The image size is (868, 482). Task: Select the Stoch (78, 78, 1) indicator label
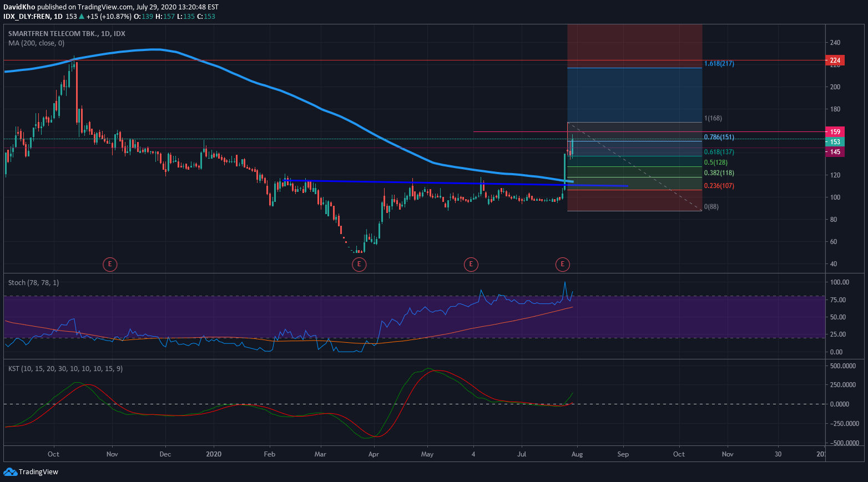tap(33, 282)
